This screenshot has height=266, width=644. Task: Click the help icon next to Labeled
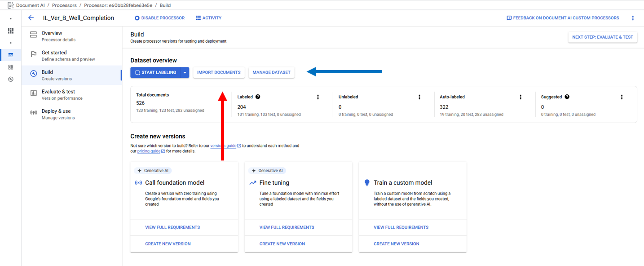click(x=258, y=97)
